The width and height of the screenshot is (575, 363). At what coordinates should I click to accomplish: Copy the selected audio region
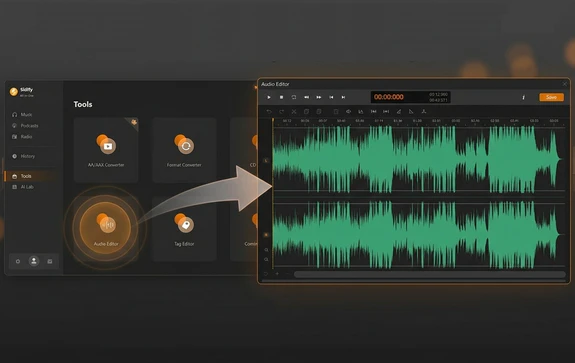(306, 111)
